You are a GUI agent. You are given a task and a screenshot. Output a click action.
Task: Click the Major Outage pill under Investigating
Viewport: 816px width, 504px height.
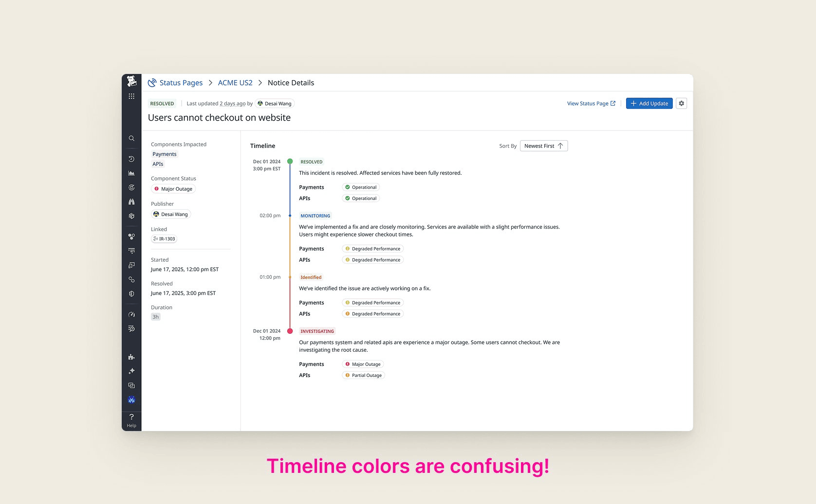(x=363, y=364)
